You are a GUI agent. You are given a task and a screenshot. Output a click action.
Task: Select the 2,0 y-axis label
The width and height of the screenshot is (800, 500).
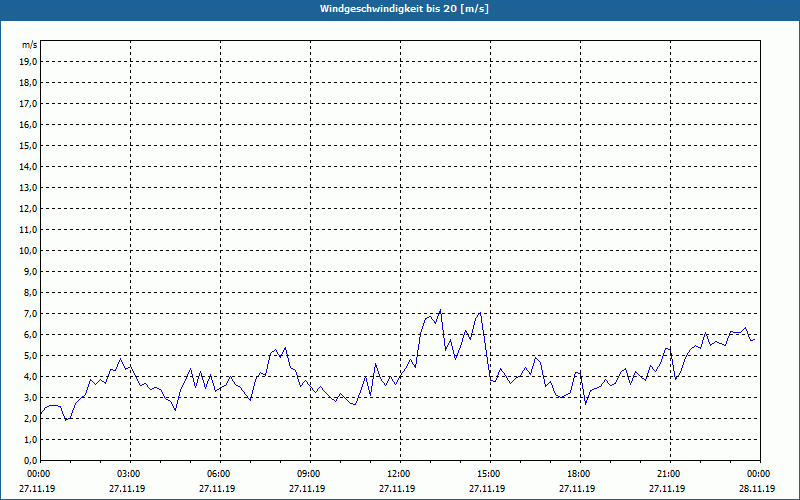(x=30, y=419)
